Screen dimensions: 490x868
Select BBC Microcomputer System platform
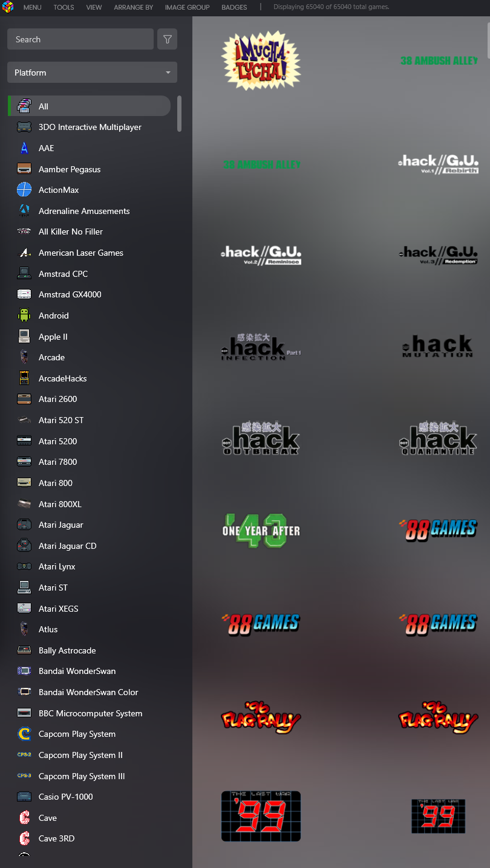coord(90,713)
